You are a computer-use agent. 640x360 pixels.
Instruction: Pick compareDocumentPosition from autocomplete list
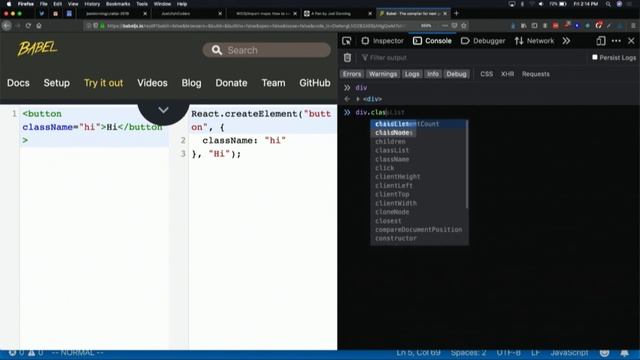[x=418, y=230]
